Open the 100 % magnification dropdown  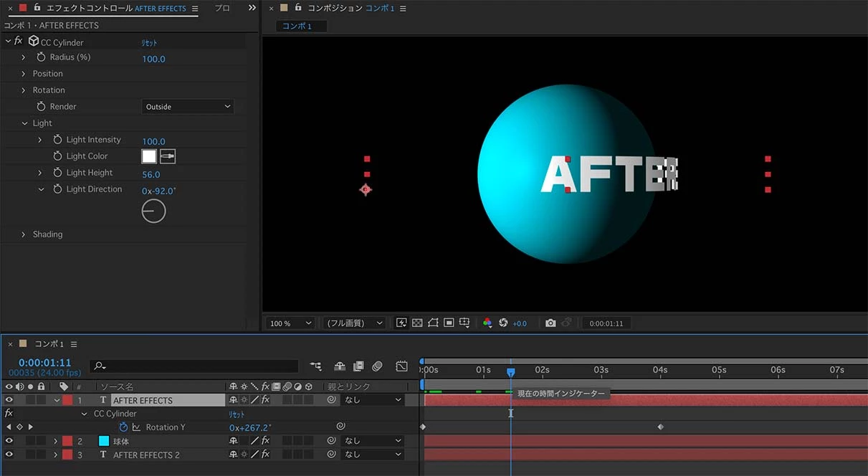290,323
